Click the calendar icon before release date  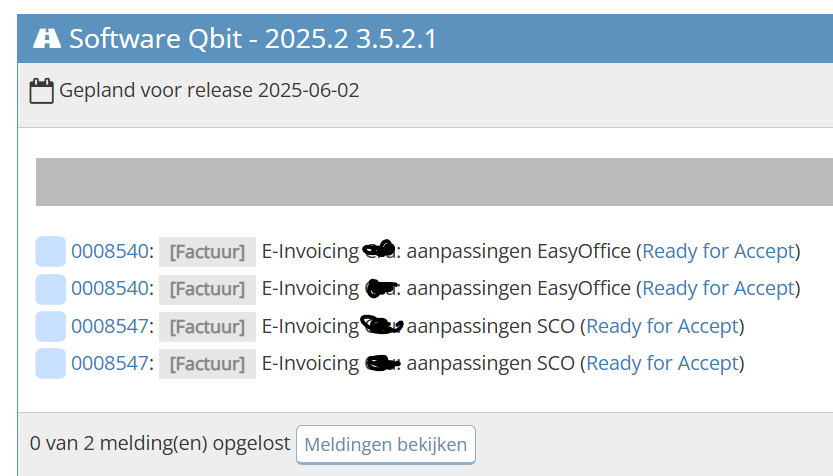(41, 92)
